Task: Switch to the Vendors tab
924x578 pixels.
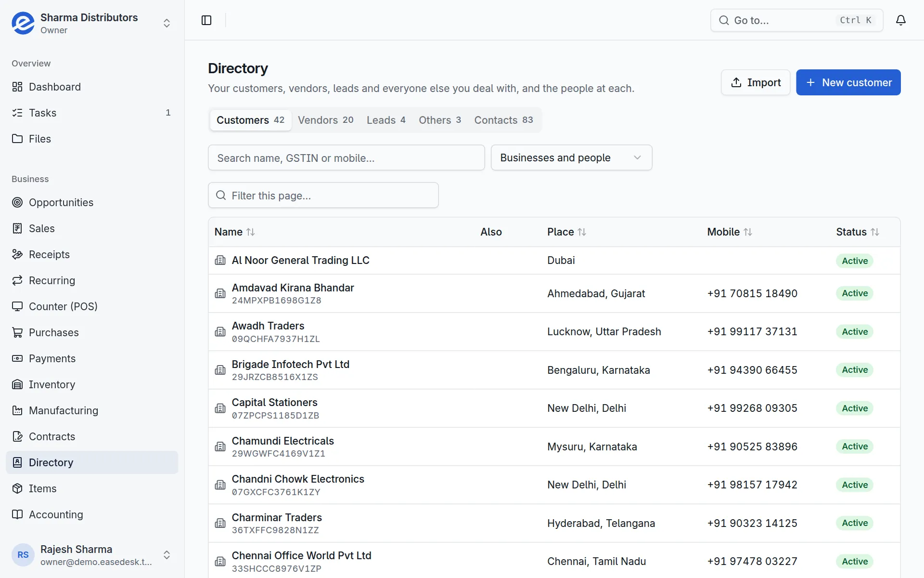Action: pyautogui.click(x=326, y=120)
